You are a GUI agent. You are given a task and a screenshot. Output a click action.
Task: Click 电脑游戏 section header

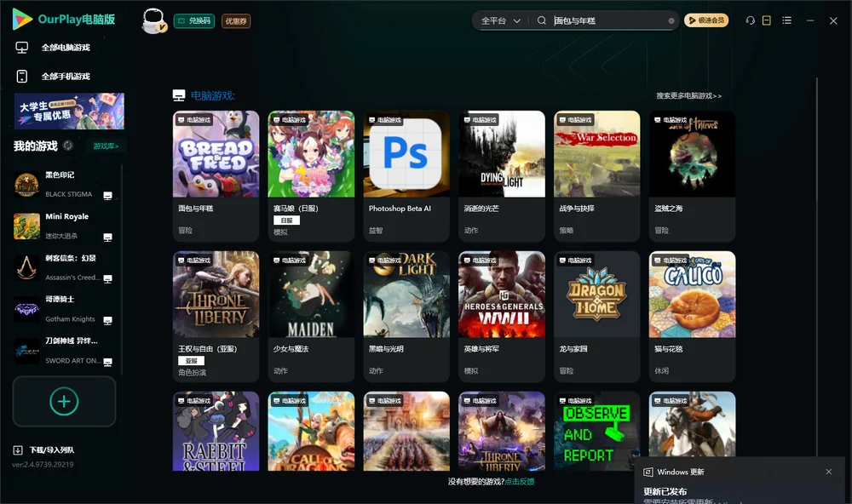click(212, 96)
